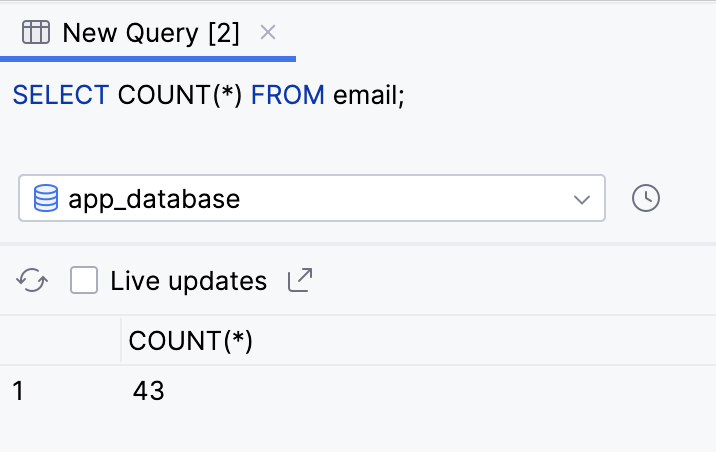
Task: Open query history clock icon
Action: pyautogui.click(x=646, y=198)
